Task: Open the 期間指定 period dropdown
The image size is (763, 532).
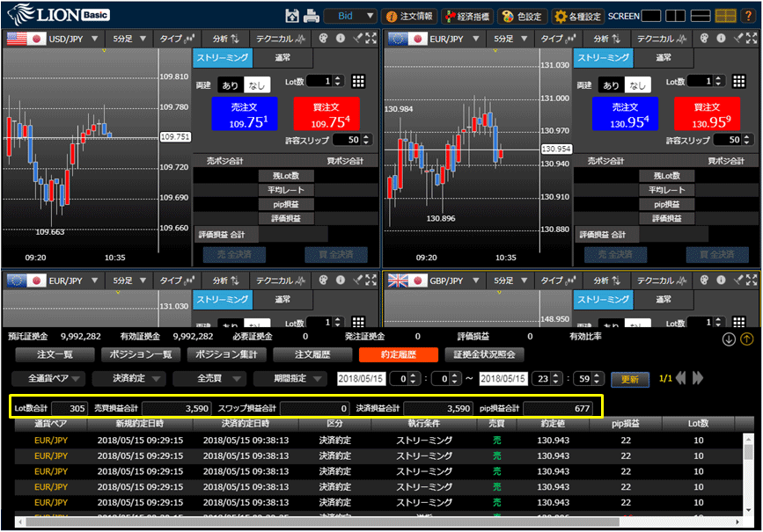Action: [x=290, y=378]
